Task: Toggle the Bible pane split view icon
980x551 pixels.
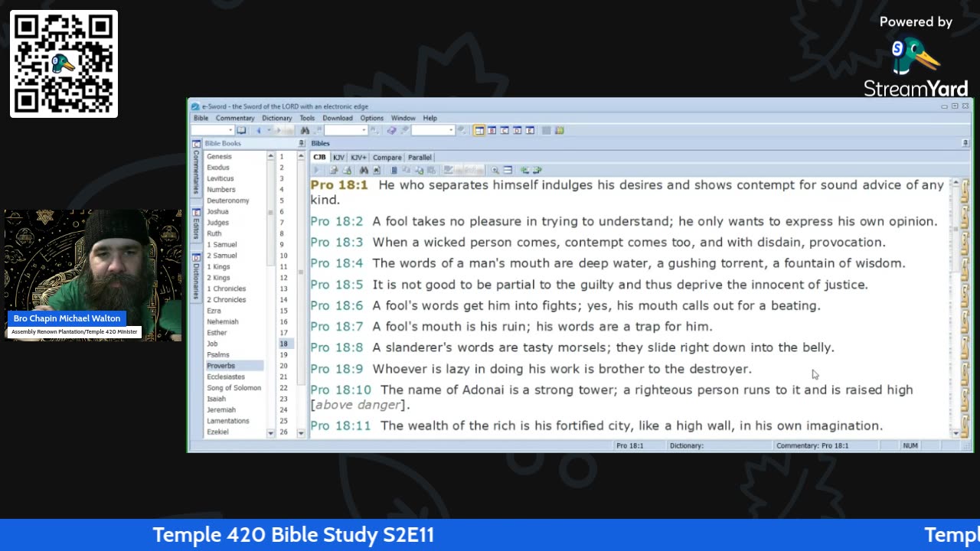Action: point(508,170)
